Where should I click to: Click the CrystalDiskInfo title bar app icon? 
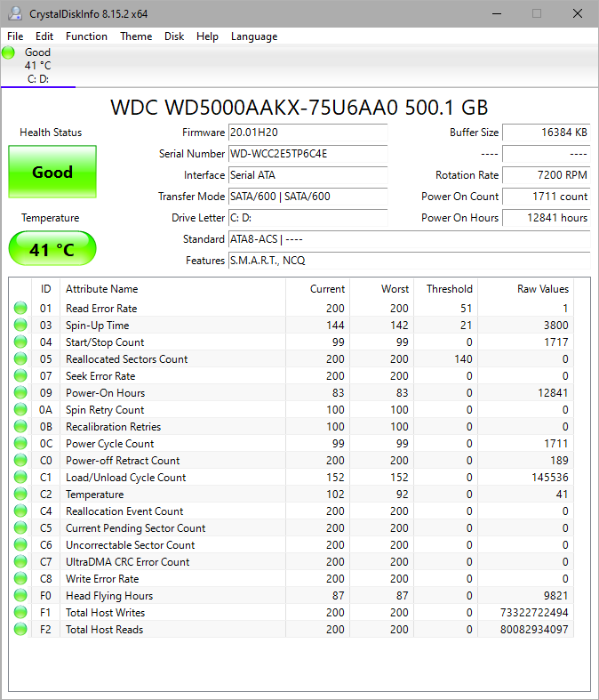[15, 13]
